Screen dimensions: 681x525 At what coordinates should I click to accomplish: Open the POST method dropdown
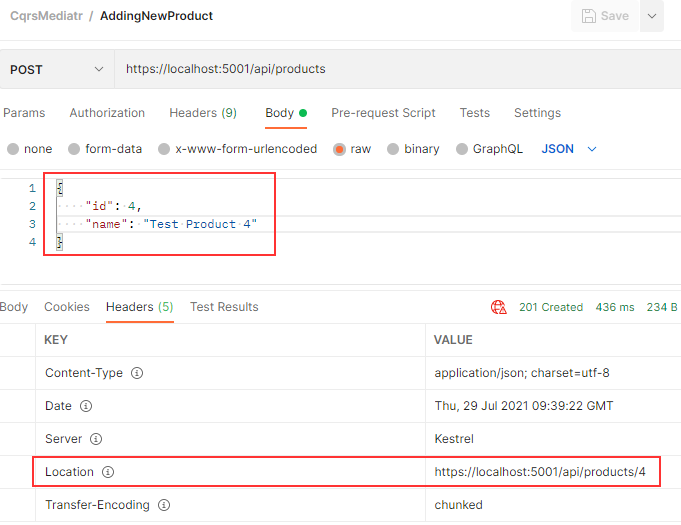pos(56,69)
